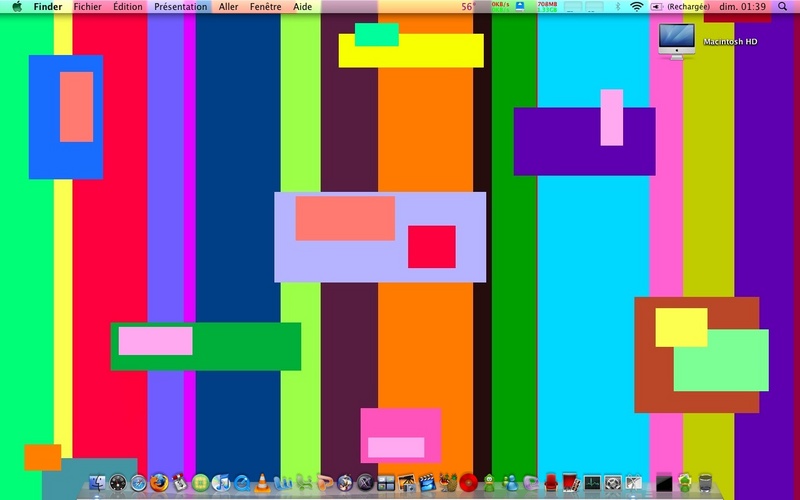
Task: Launch VLC cone icon in dock
Action: tap(262, 482)
